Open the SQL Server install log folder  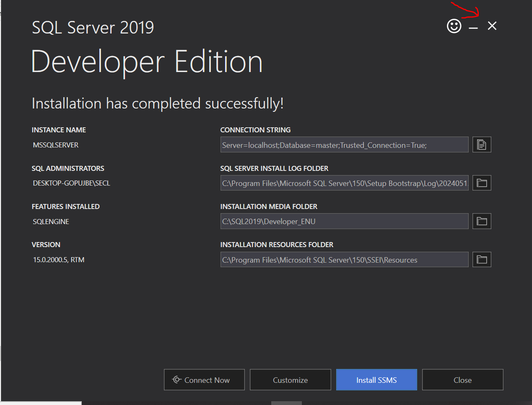point(482,183)
